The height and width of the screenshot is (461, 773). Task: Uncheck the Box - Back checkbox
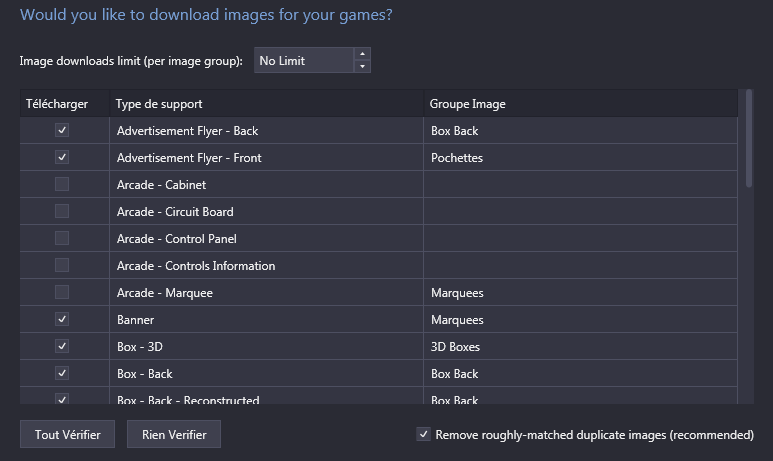pyautogui.click(x=62, y=373)
